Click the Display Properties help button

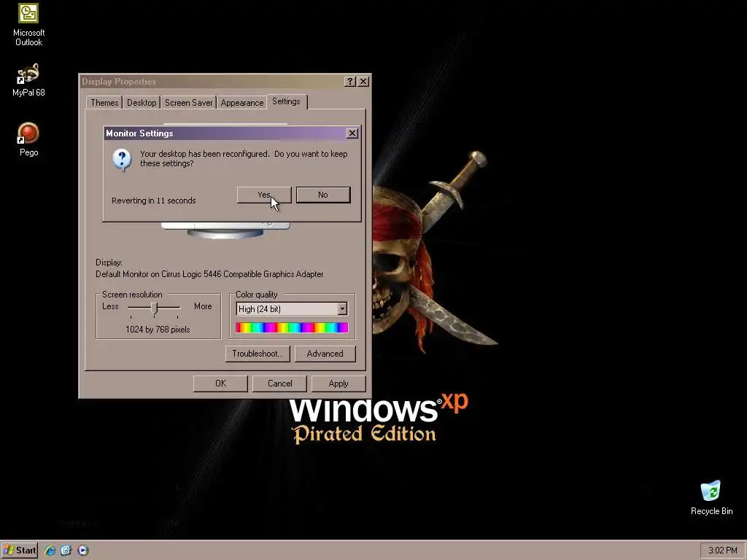coord(349,82)
